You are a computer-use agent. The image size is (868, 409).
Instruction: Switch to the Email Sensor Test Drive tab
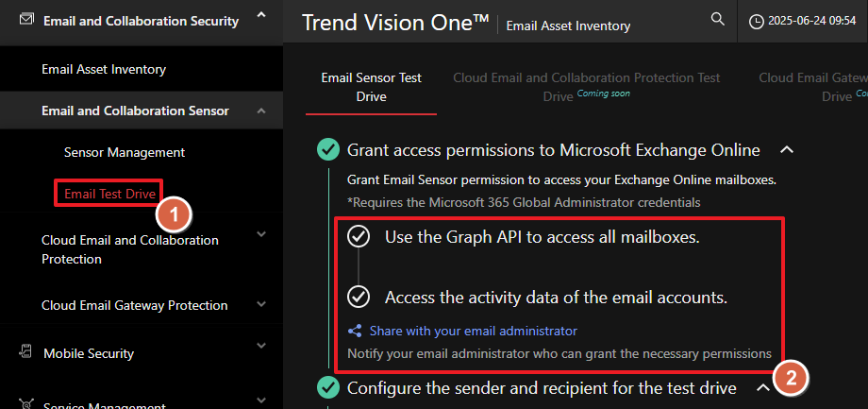point(372,87)
